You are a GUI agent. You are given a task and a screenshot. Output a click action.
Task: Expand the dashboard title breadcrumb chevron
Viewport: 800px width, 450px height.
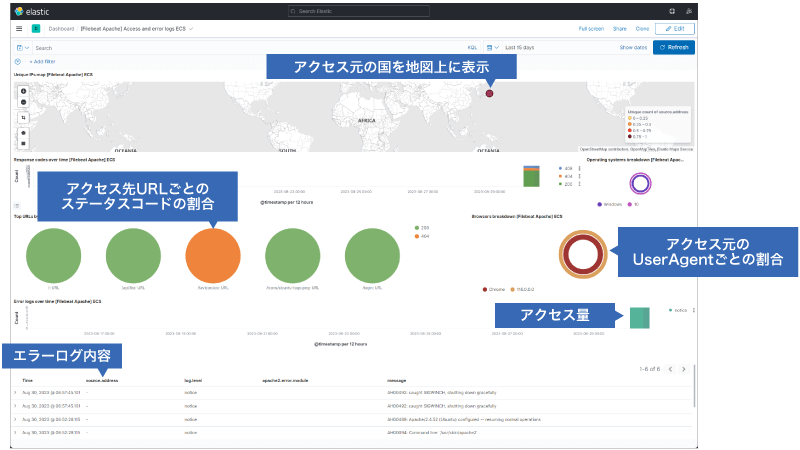(191, 29)
